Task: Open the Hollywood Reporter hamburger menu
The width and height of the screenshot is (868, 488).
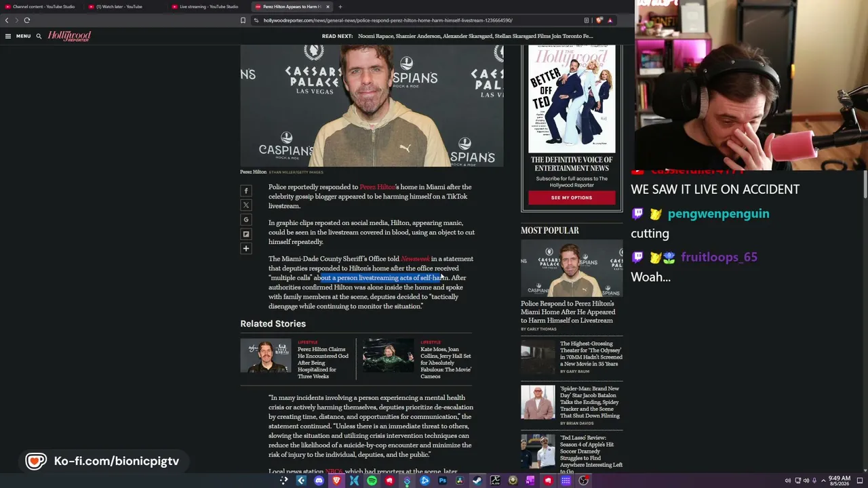Action: (x=8, y=36)
